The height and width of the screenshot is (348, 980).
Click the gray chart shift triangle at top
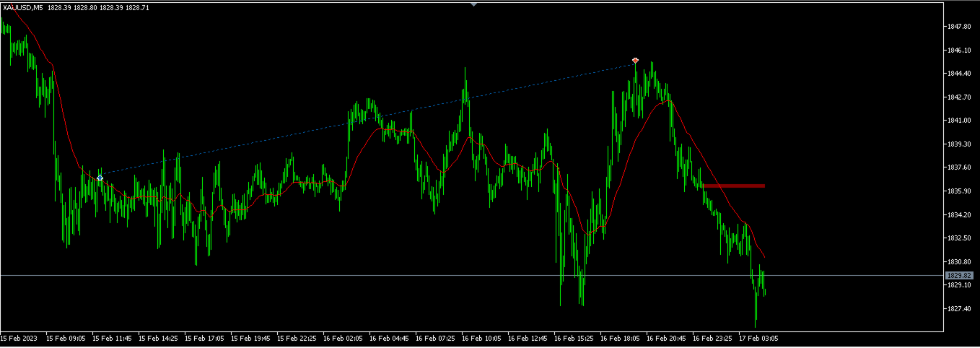[x=473, y=4]
